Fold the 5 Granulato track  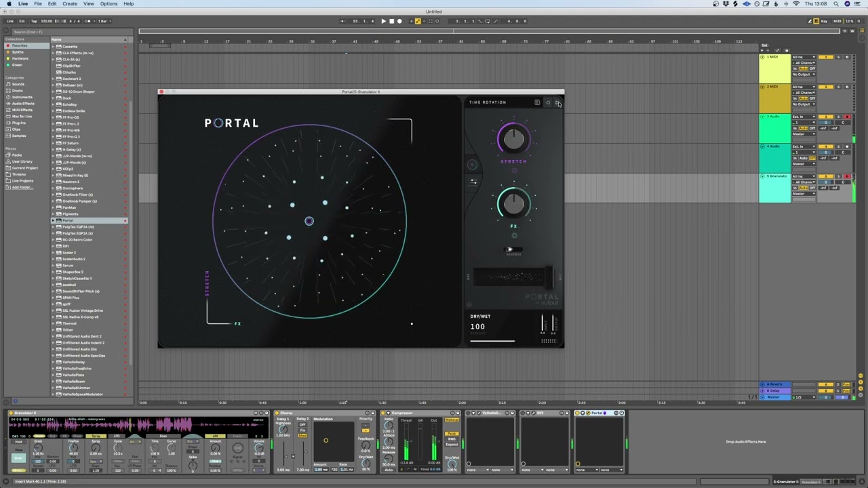763,176
